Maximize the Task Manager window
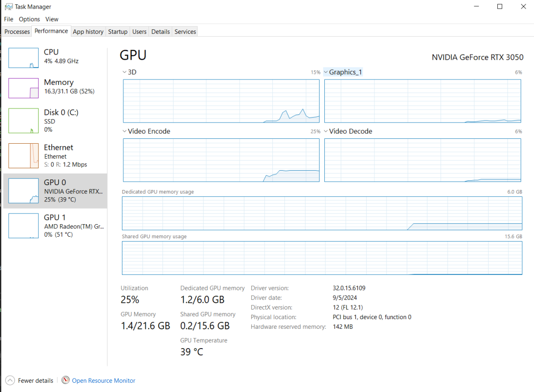 tap(500, 7)
